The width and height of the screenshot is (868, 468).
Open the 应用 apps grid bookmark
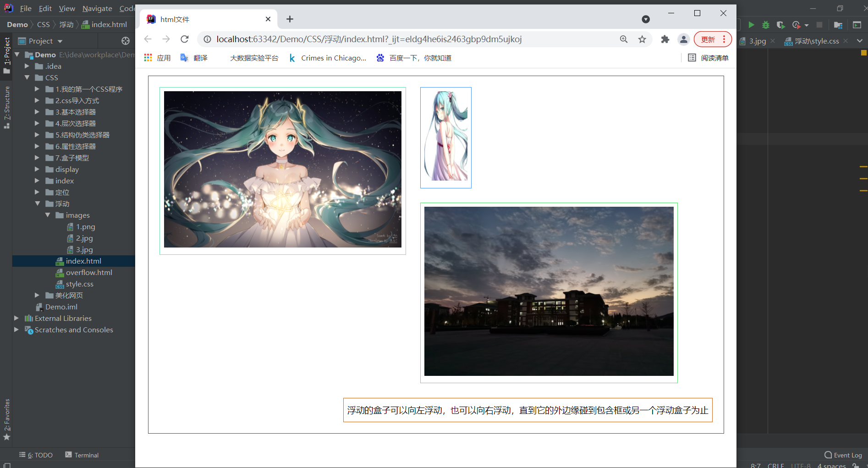pos(157,58)
